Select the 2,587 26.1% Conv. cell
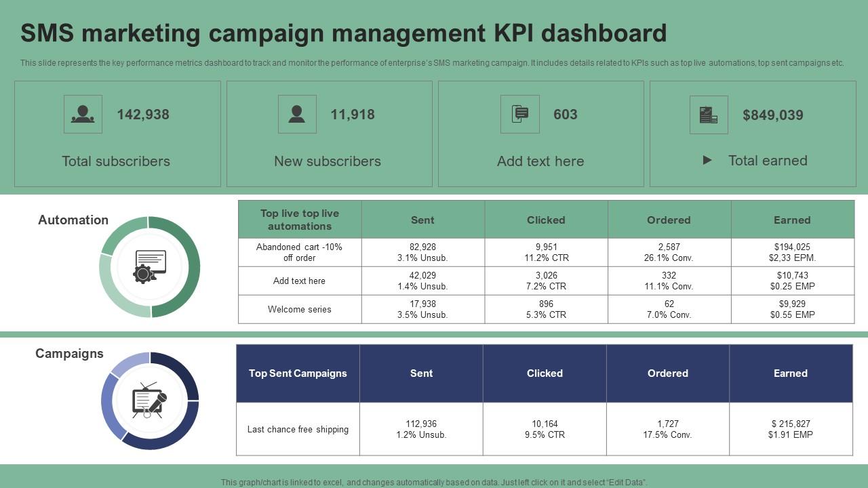Image resolution: width=868 pixels, height=488 pixels. coord(669,252)
